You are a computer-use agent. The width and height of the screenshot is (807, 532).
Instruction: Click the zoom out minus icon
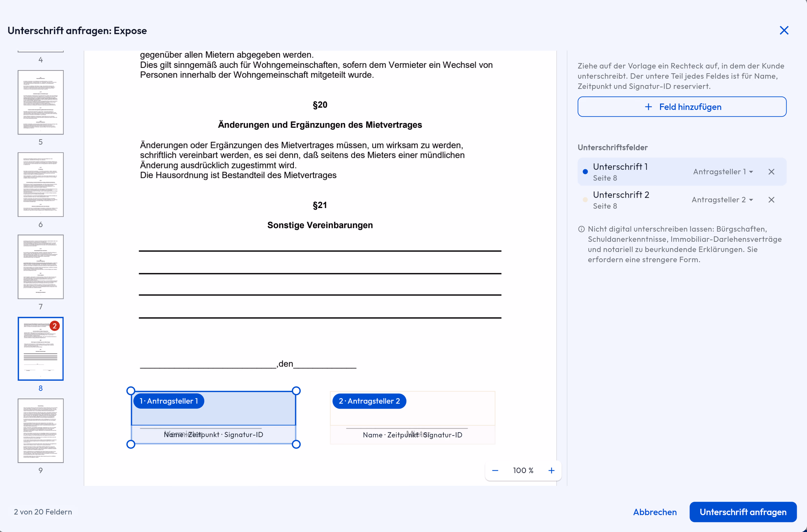[495, 470]
